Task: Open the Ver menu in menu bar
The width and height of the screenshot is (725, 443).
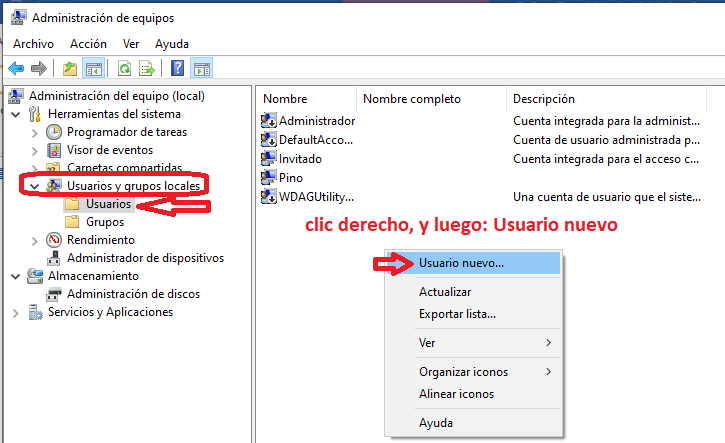Action: 131,44
